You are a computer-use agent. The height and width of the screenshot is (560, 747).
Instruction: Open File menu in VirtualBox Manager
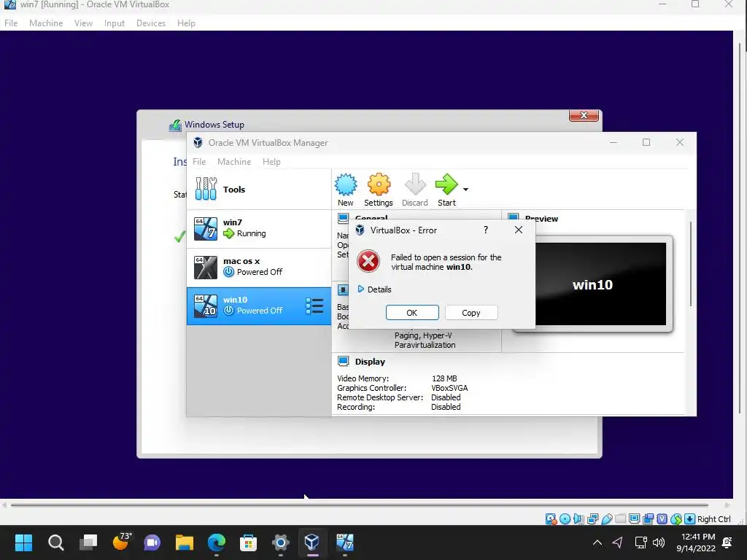click(199, 162)
